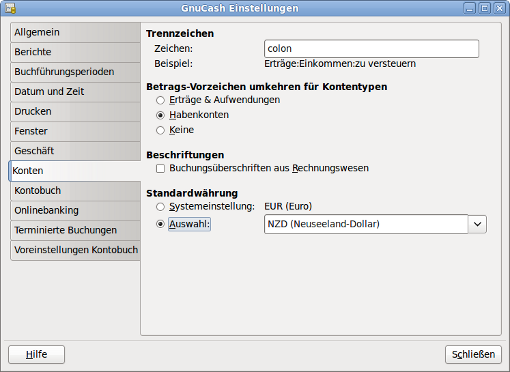Image resolution: width=510 pixels, height=372 pixels.
Task: Expand the currency dropdown arrow
Action: (x=477, y=224)
